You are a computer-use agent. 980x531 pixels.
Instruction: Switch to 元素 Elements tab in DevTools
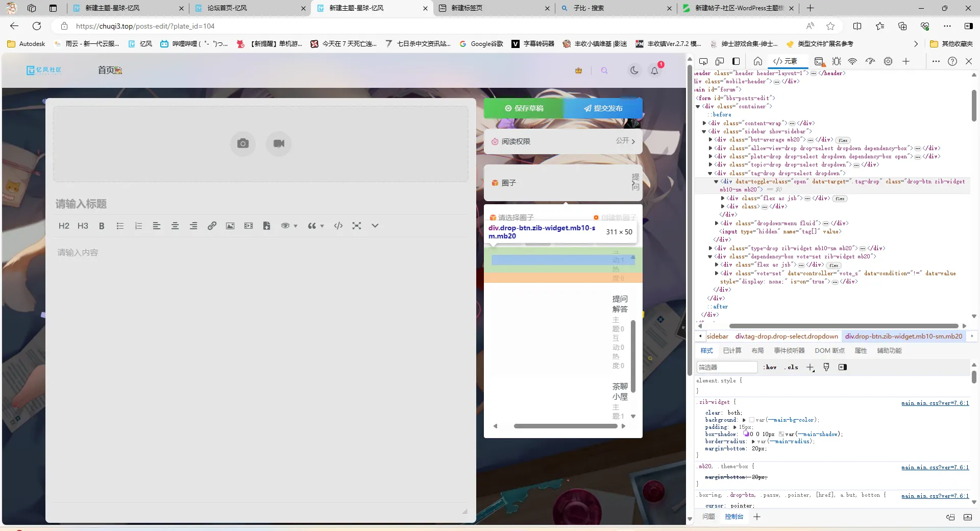point(785,61)
